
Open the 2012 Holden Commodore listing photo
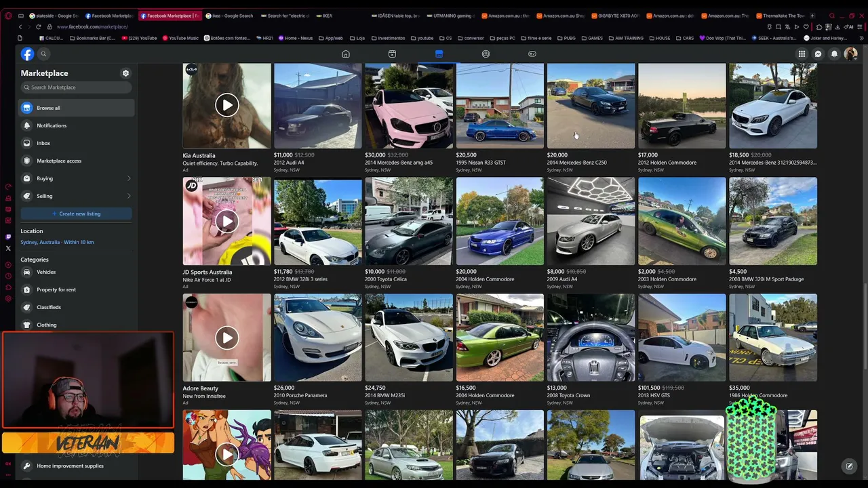tap(682, 106)
